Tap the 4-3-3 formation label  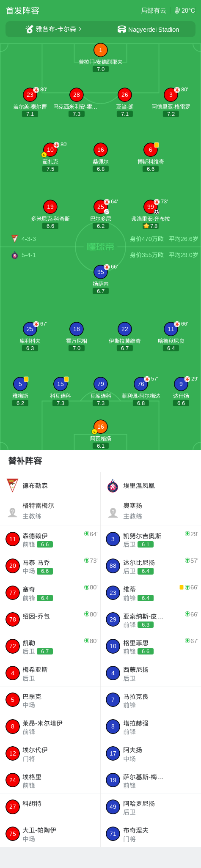[x=29, y=239]
